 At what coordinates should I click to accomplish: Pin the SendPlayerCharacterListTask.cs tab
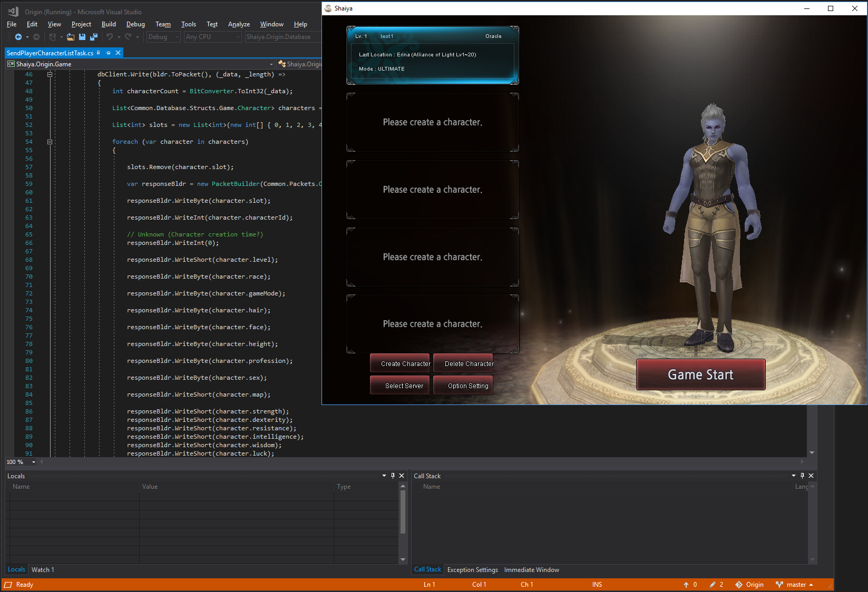108,53
